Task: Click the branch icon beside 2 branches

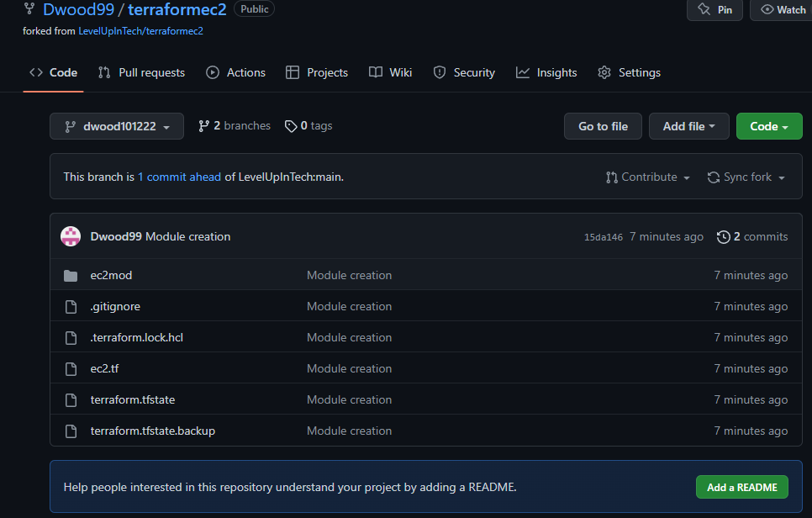Action: (x=203, y=126)
